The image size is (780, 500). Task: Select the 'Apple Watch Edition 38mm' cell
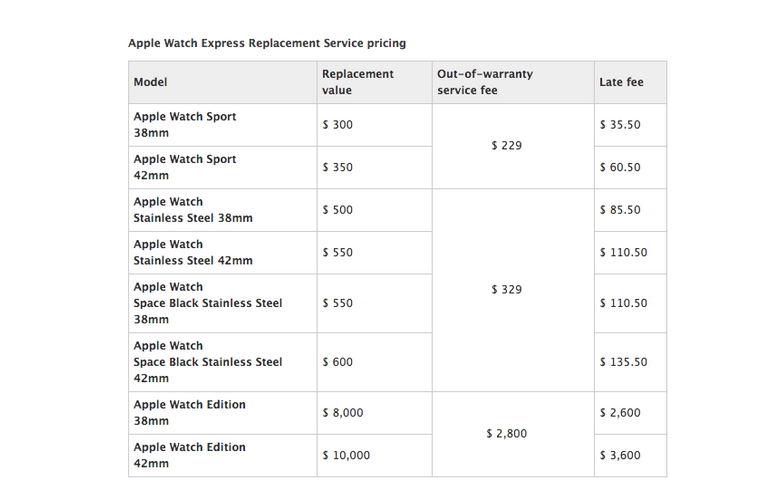[x=223, y=413]
